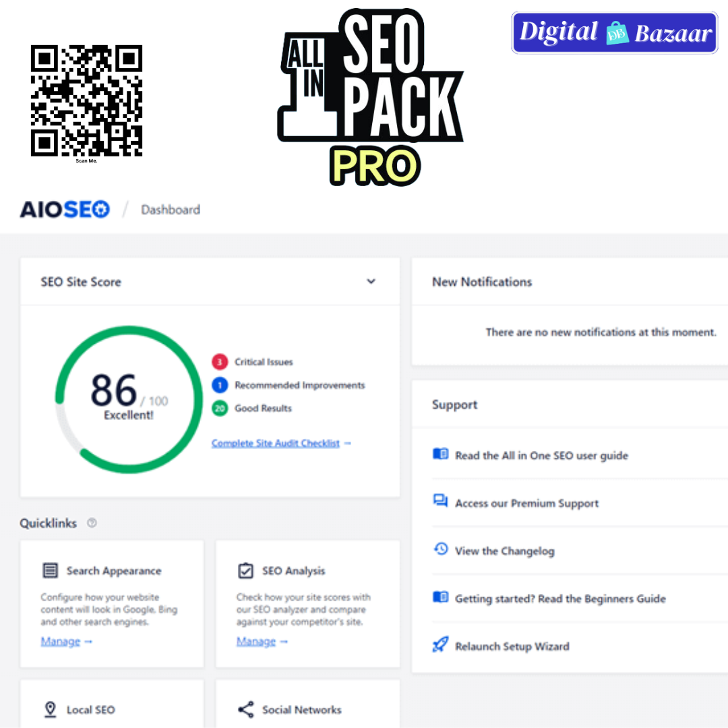
Task: Open Read the All in One SEO user guide
Action: point(541,456)
